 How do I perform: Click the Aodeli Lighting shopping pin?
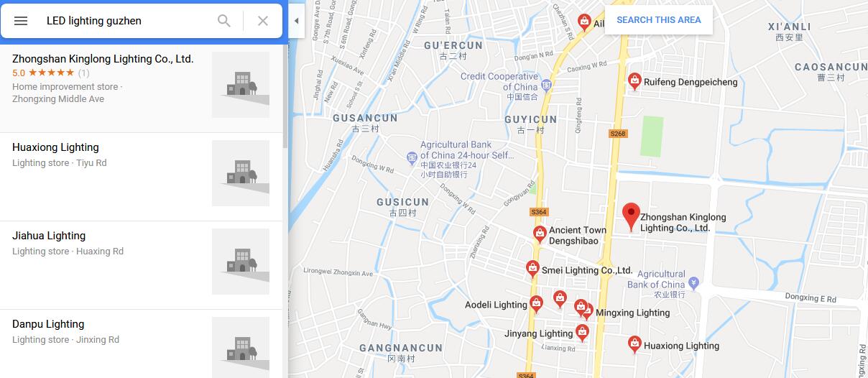click(x=536, y=304)
